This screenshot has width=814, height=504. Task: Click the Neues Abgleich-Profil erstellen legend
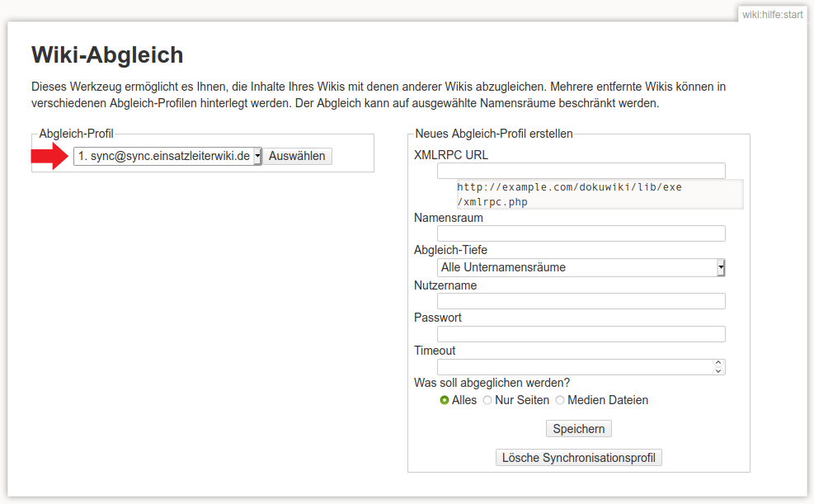pos(493,134)
